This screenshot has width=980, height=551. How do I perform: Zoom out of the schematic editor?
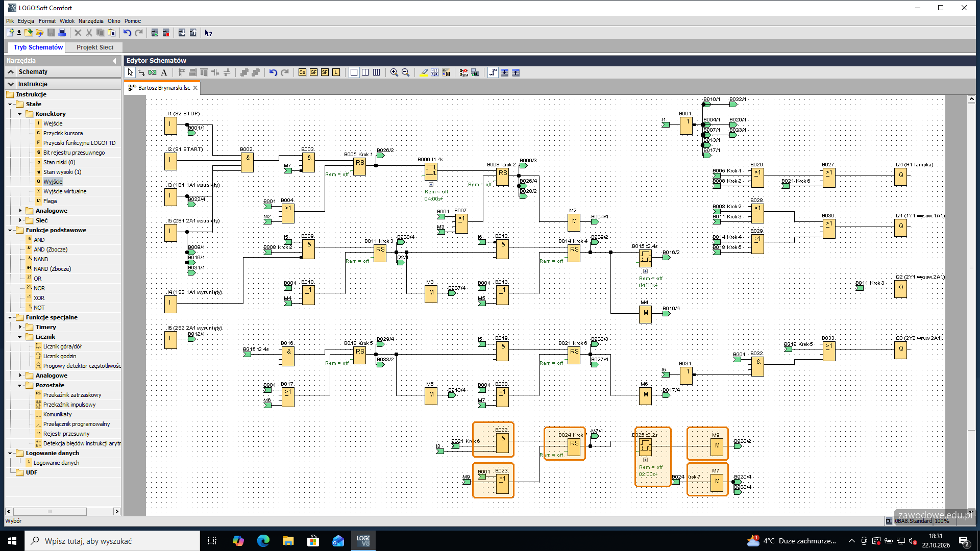tap(406, 72)
